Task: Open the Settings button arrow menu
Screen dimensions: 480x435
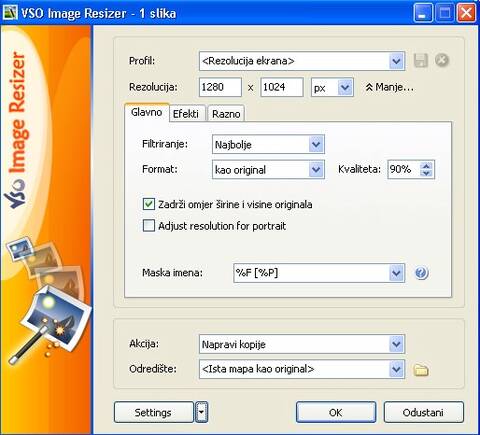Action: (201, 412)
